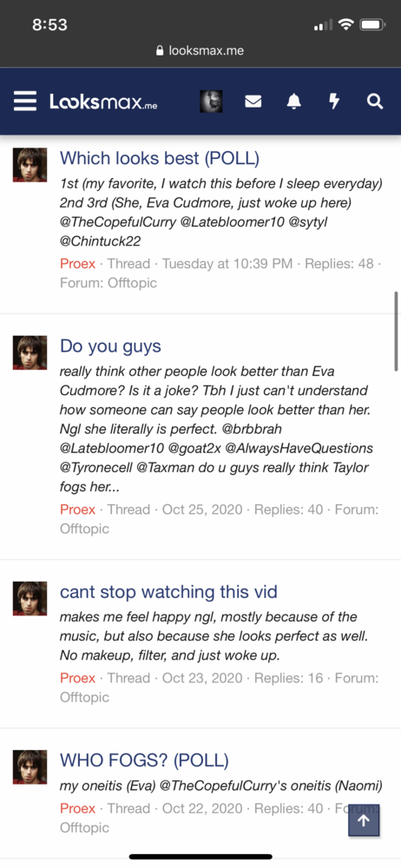401x868 pixels.
Task: Click the page scrollbar on right edge
Action: [397, 331]
